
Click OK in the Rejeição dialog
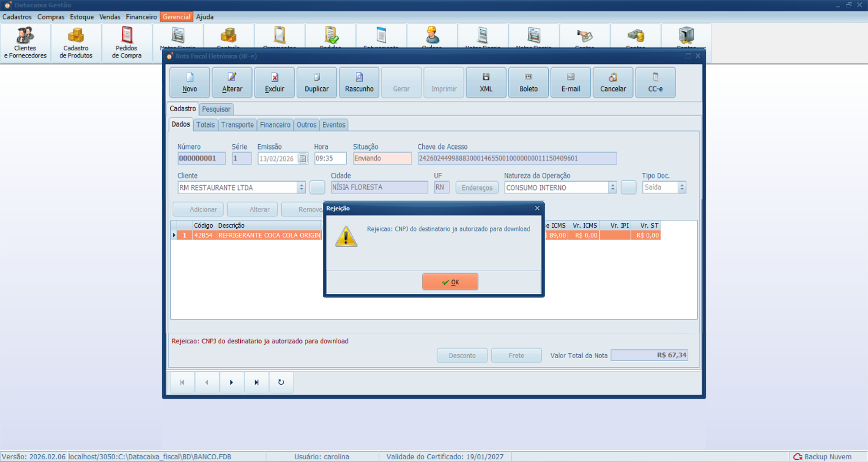(450, 282)
